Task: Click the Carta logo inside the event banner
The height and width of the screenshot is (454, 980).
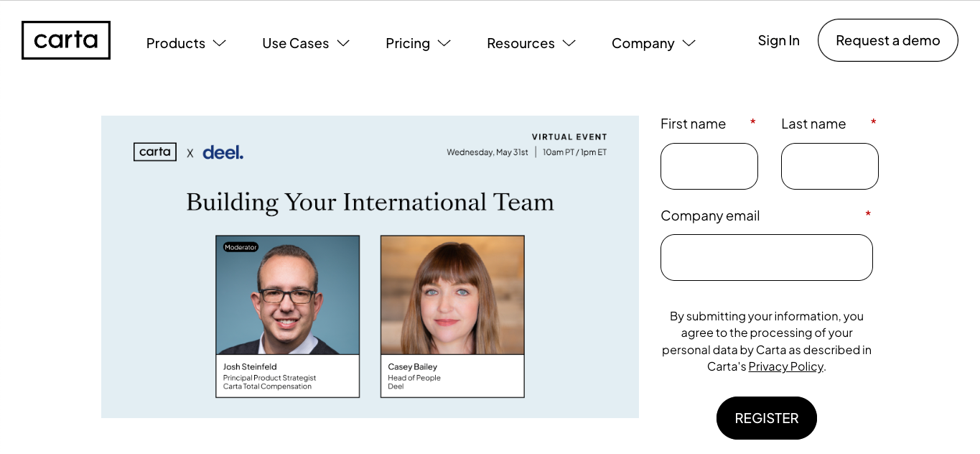Action: tap(155, 152)
